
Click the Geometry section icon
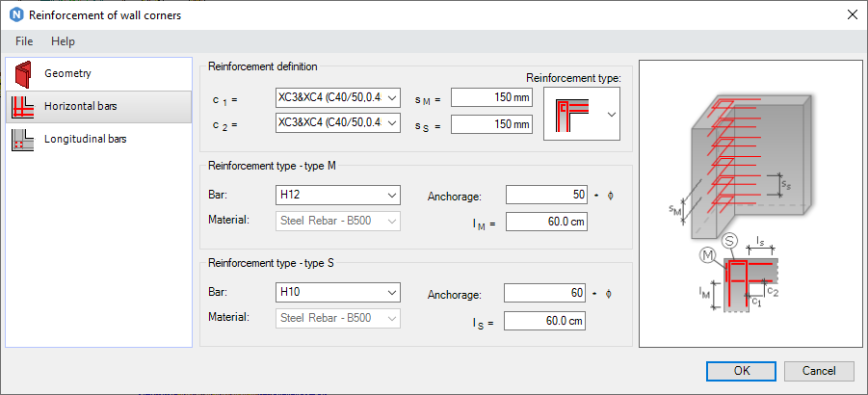pos(22,73)
